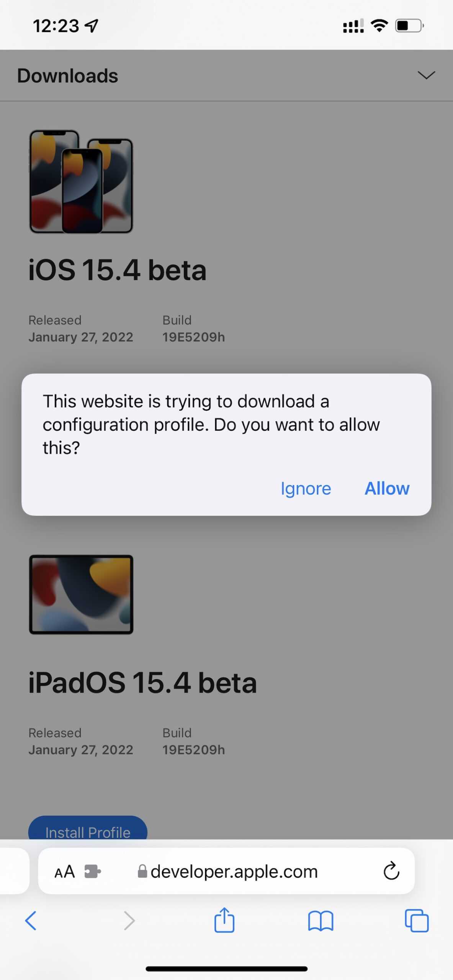Open the AA page settings menu

coord(64,872)
